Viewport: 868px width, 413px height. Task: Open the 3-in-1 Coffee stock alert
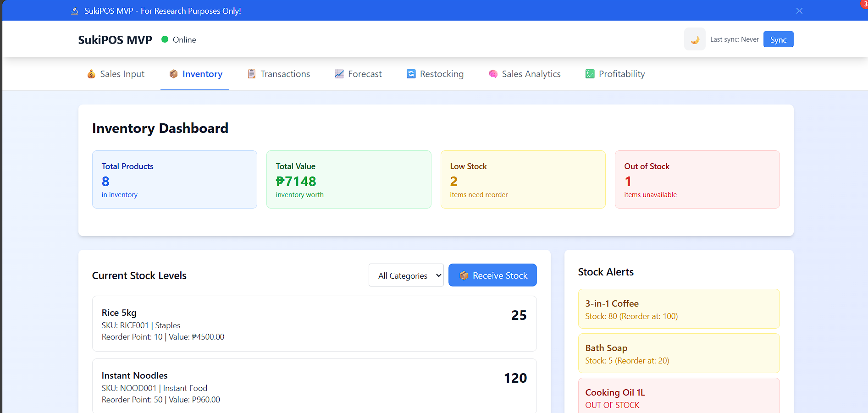[x=679, y=309]
